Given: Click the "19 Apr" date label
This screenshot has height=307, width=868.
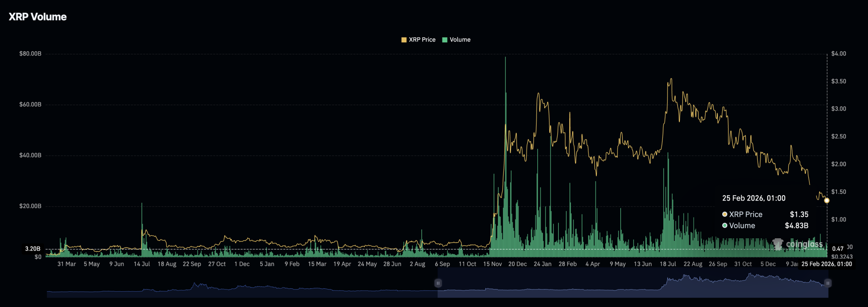Looking at the screenshot, I should (x=342, y=264).
